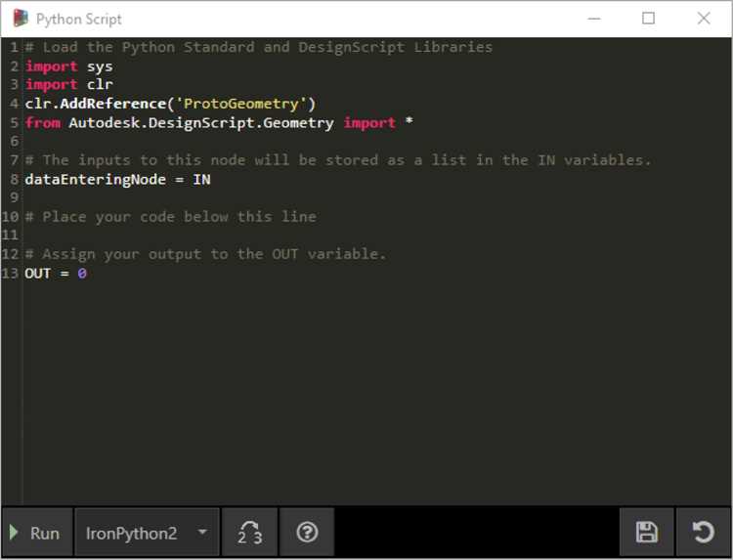Revert script using the undo arrow icon
This screenshot has width=733, height=560.
(x=703, y=533)
